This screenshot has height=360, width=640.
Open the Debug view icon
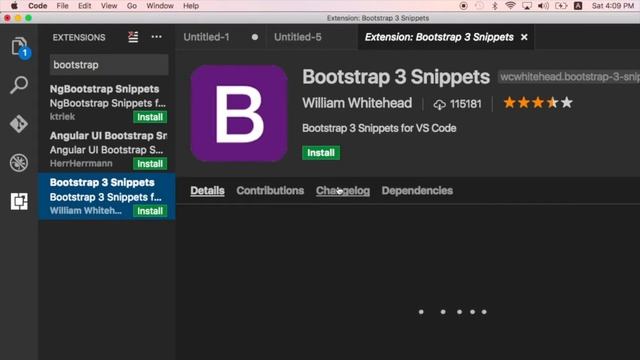[19, 162]
